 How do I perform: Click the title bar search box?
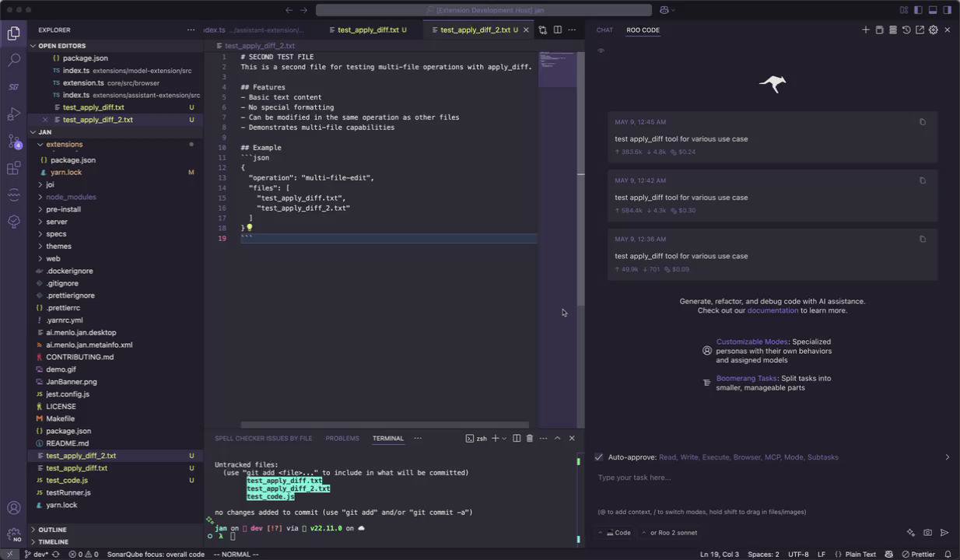[x=484, y=10]
